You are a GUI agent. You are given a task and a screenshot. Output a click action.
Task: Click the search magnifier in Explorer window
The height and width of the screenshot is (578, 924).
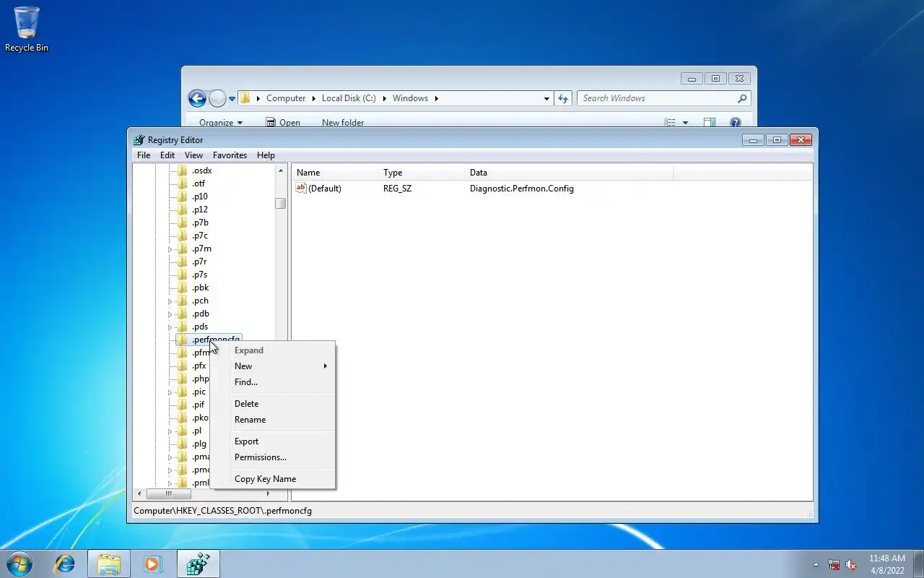pos(742,98)
